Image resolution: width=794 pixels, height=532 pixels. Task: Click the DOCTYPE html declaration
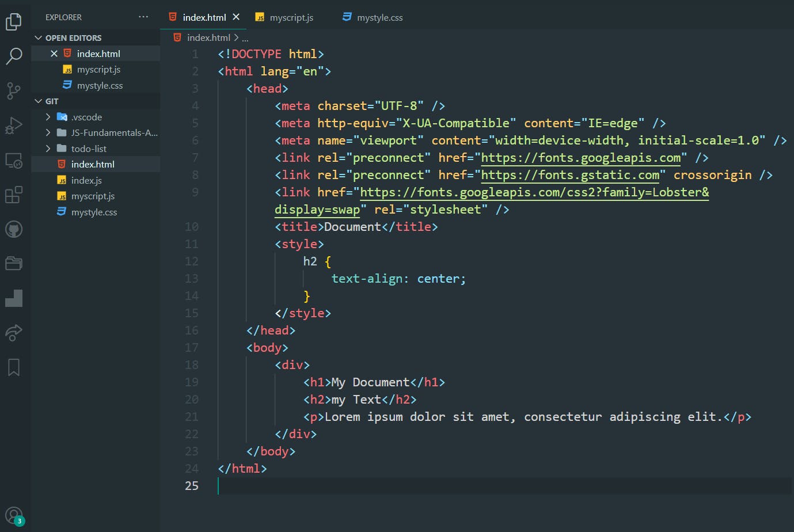pos(271,54)
